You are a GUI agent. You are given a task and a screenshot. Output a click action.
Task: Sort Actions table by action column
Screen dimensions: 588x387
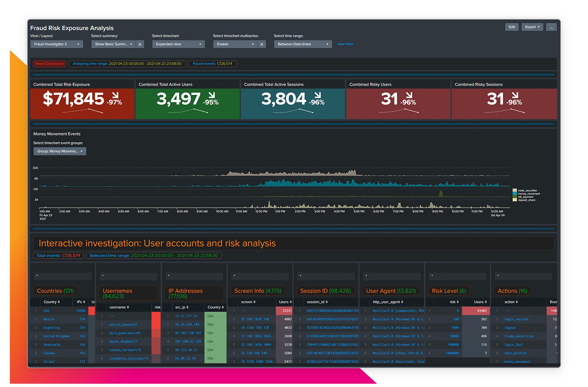[x=511, y=302]
